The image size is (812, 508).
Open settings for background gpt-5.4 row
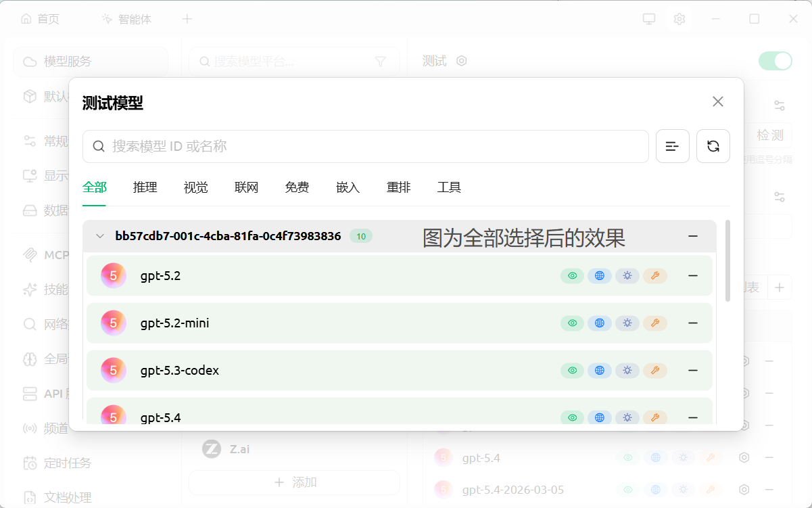pos(744,458)
